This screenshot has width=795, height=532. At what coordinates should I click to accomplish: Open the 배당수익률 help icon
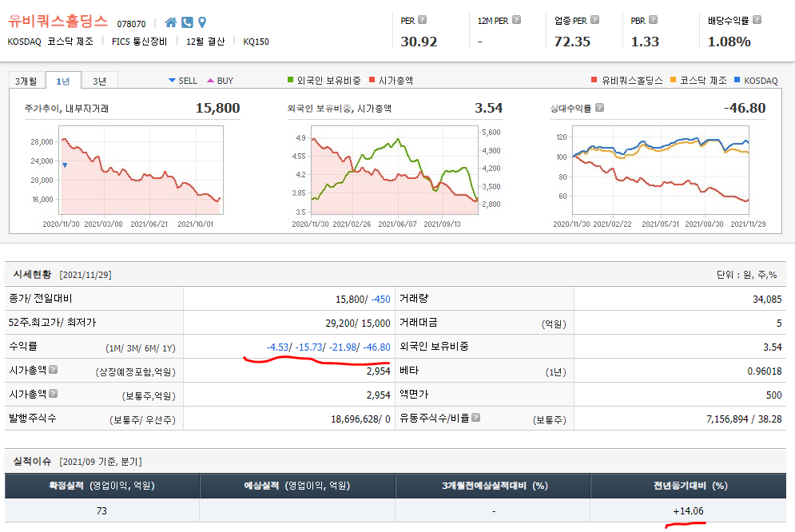[757, 20]
